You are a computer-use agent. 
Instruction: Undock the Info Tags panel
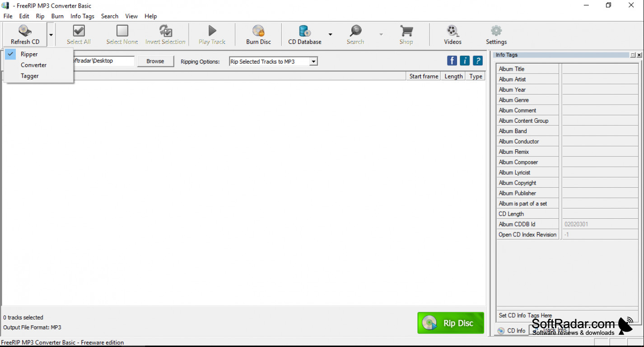click(633, 55)
